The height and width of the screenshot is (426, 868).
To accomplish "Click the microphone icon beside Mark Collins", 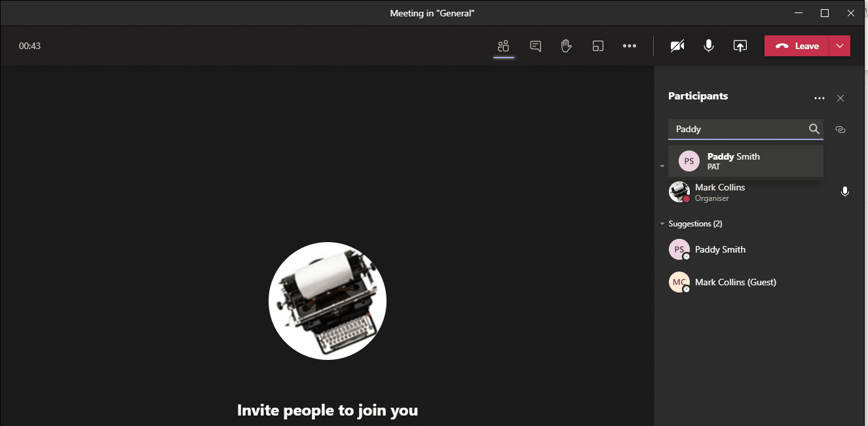I will pyautogui.click(x=845, y=192).
